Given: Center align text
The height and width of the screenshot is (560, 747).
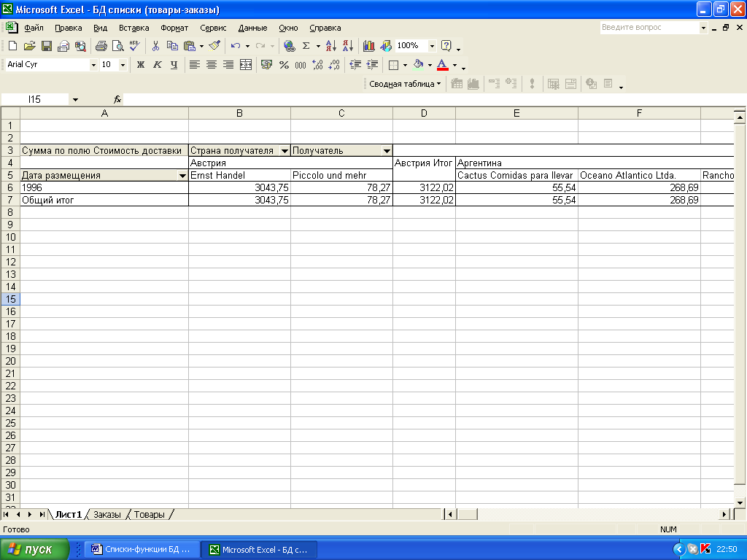Looking at the screenshot, I should [x=212, y=65].
